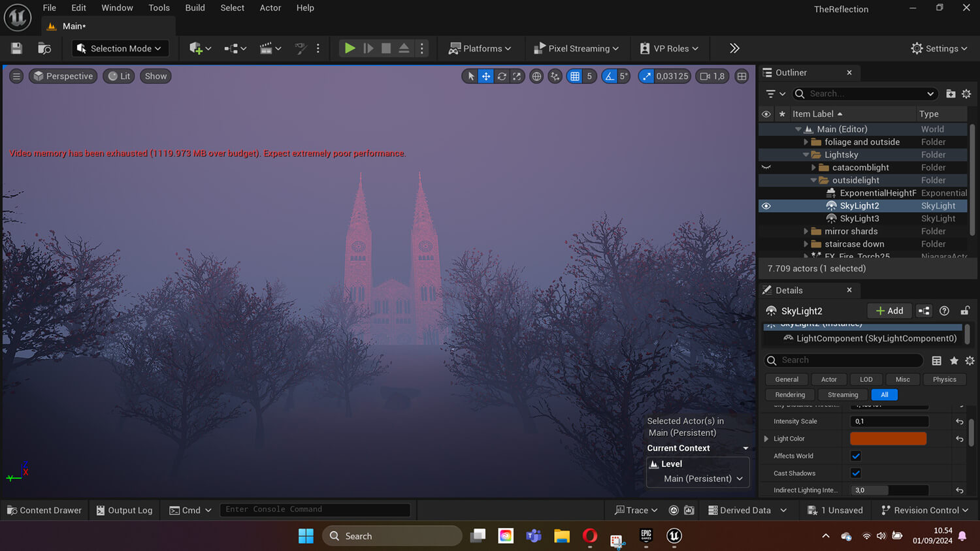Toggle the Details property matrix table icon
This screenshot has height=551, width=980.
click(937, 360)
